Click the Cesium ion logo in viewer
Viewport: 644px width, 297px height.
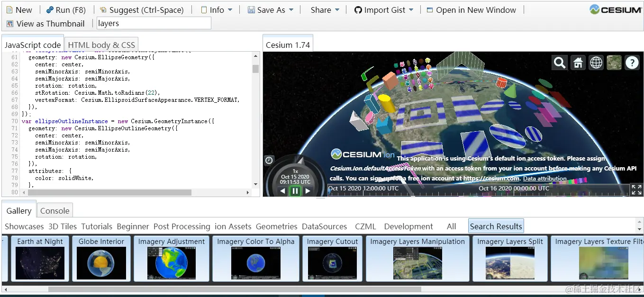point(363,154)
